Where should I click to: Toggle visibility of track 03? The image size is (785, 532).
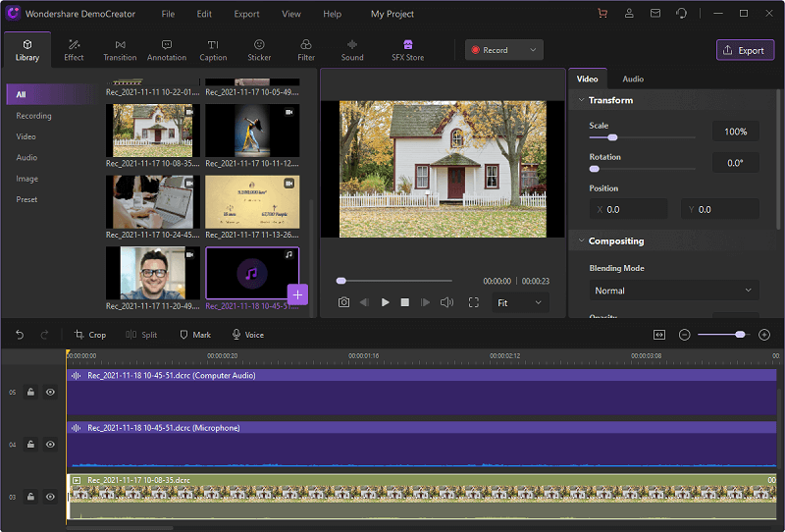(x=50, y=497)
